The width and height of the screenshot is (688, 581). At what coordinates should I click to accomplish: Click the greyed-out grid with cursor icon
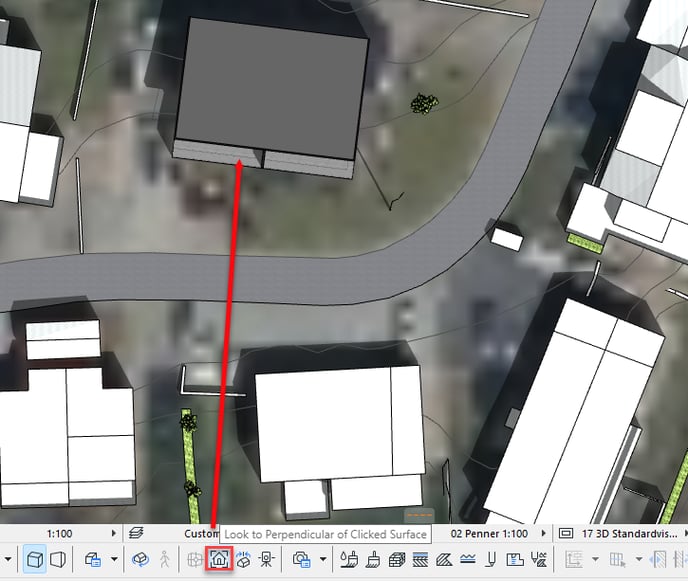coord(617,559)
